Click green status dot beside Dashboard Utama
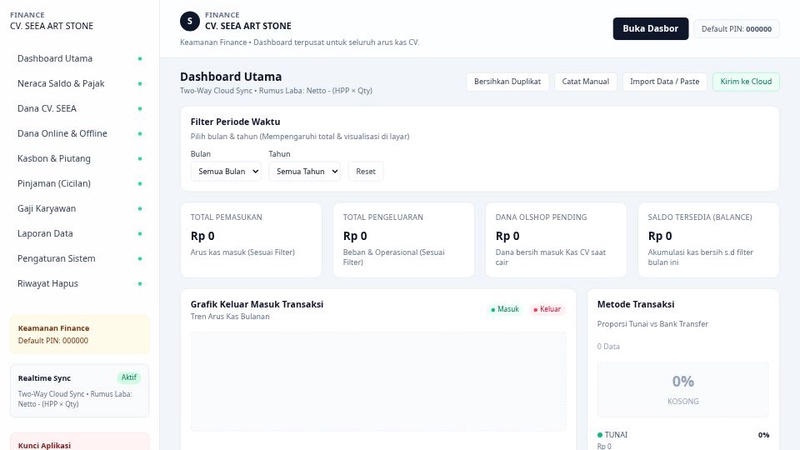This screenshot has height=450, width=800. pos(140,59)
